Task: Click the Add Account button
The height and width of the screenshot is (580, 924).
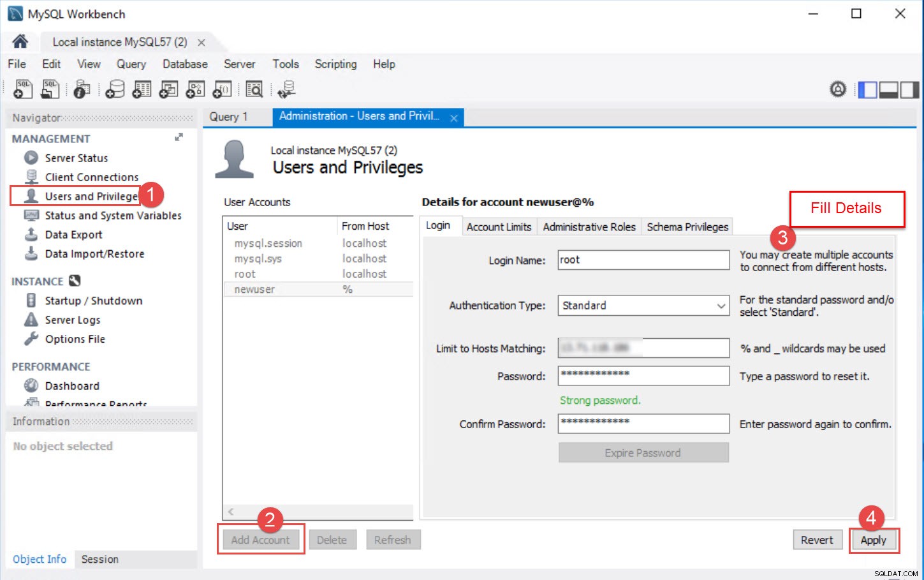Action: pyautogui.click(x=260, y=540)
